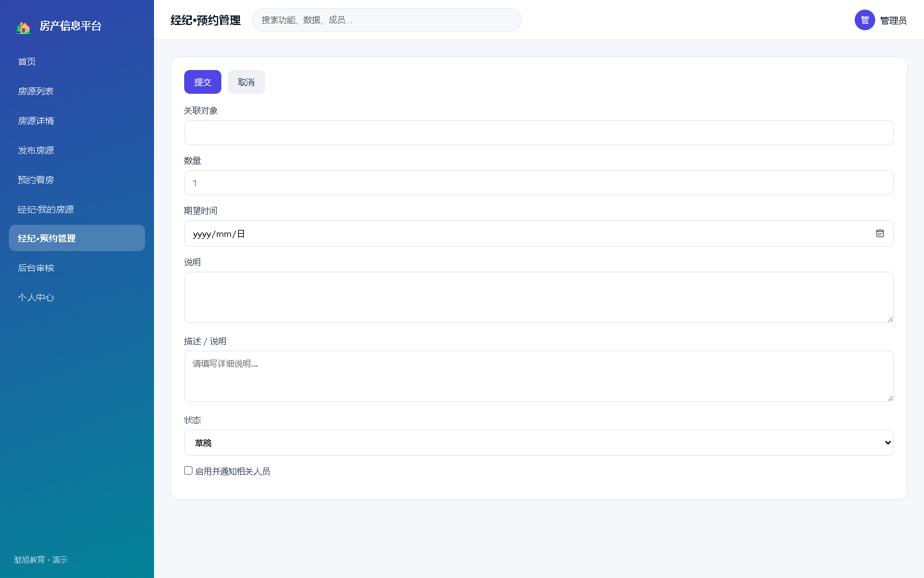This screenshot has height=578, width=924.
Task: Open 后台审核 in sidebar
Action: (x=77, y=268)
